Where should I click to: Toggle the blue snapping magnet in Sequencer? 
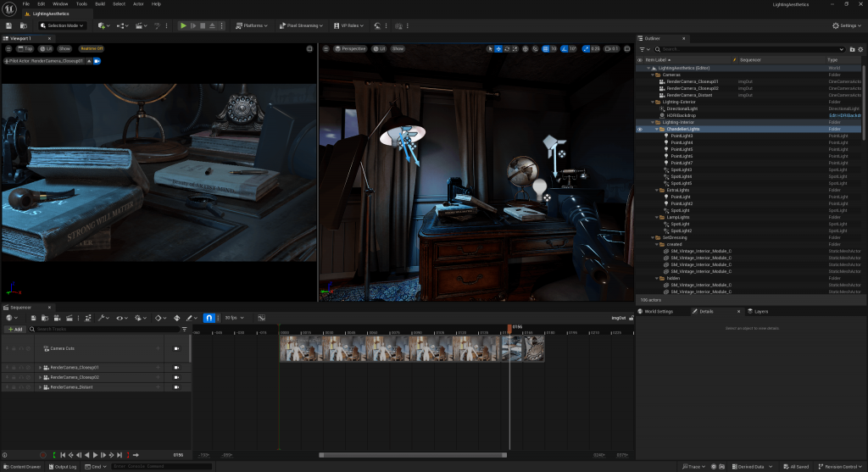[209, 318]
